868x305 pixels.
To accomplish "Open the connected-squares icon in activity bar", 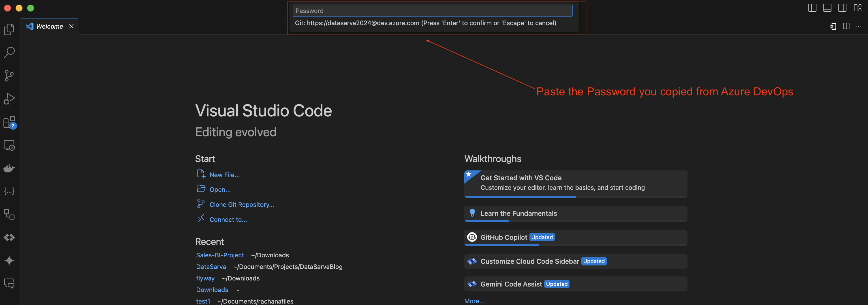I will [9, 214].
